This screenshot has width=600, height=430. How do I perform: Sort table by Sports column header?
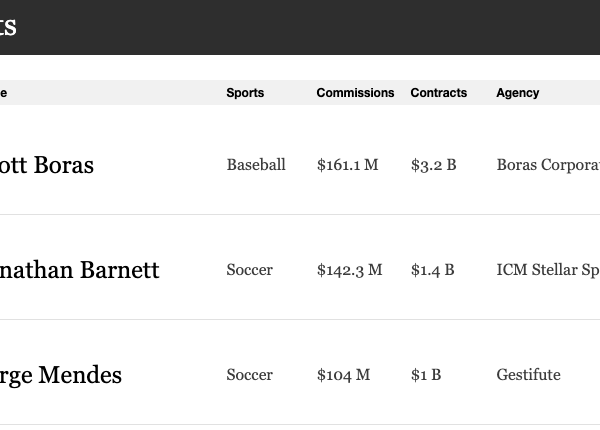pyautogui.click(x=245, y=93)
